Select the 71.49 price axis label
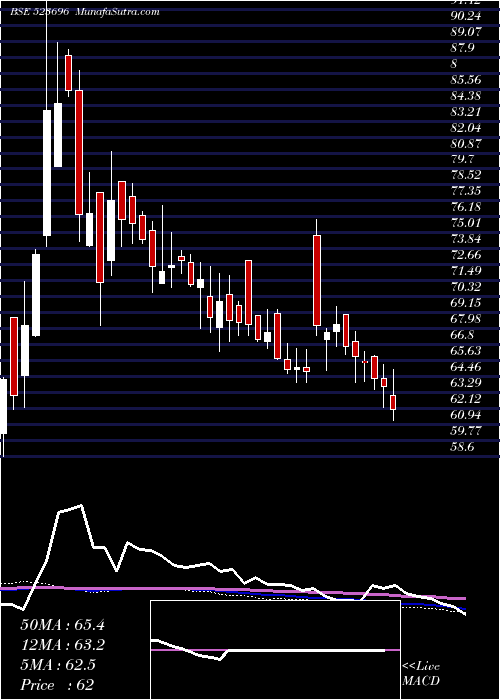Screen dimensions: 500x700 click(x=466, y=271)
